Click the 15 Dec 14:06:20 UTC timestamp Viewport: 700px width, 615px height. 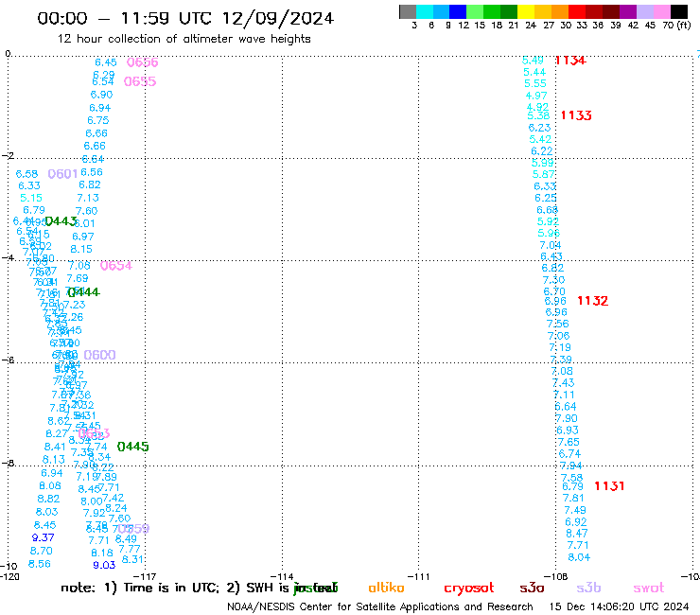click(619, 606)
